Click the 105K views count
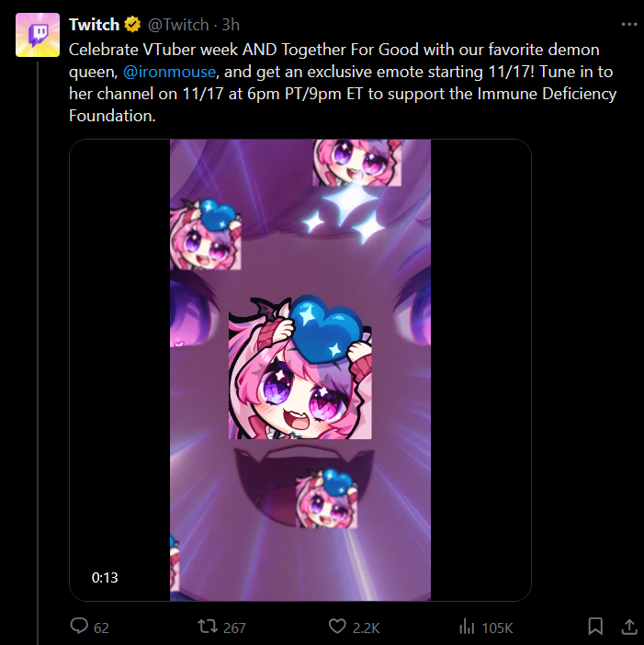Image resolution: width=644 pixels, height=645 pixels. pos(497,628)
